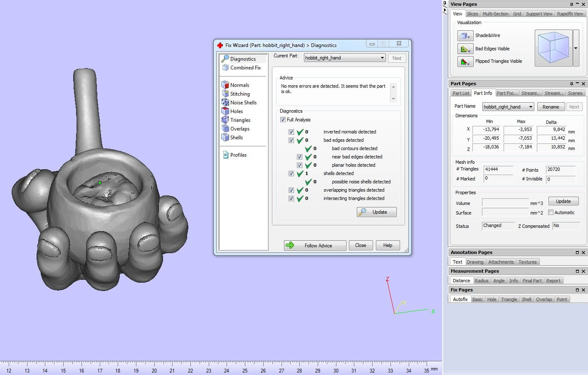Click the Follow Advice button
Image resolution: width=588 pixels, height=375 pixels.
[315, 246]
